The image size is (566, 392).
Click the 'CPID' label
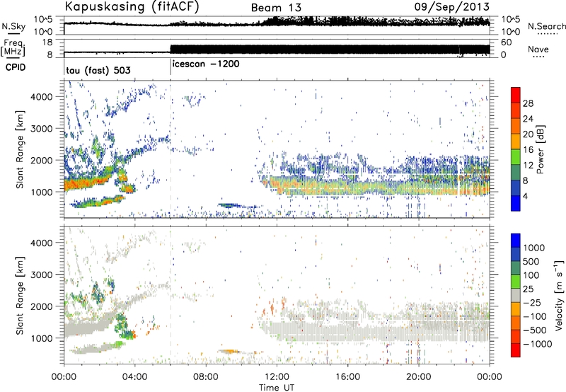tap(16, 67)
